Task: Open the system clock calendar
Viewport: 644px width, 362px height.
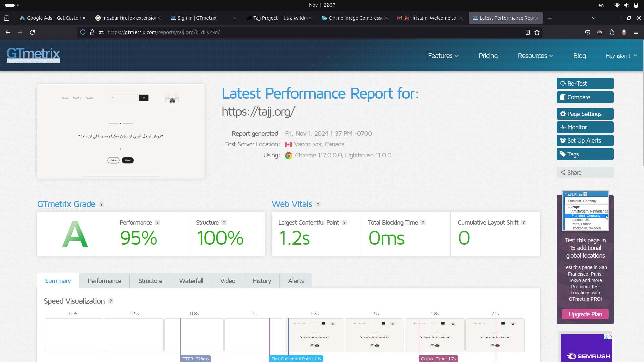Action: point(322,5)
